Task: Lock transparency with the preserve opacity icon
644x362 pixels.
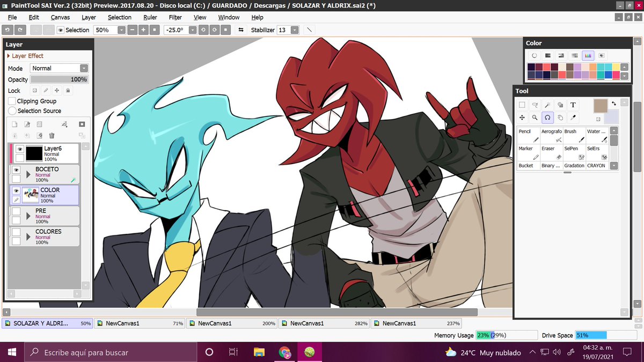Action: (x=34, y=91)
